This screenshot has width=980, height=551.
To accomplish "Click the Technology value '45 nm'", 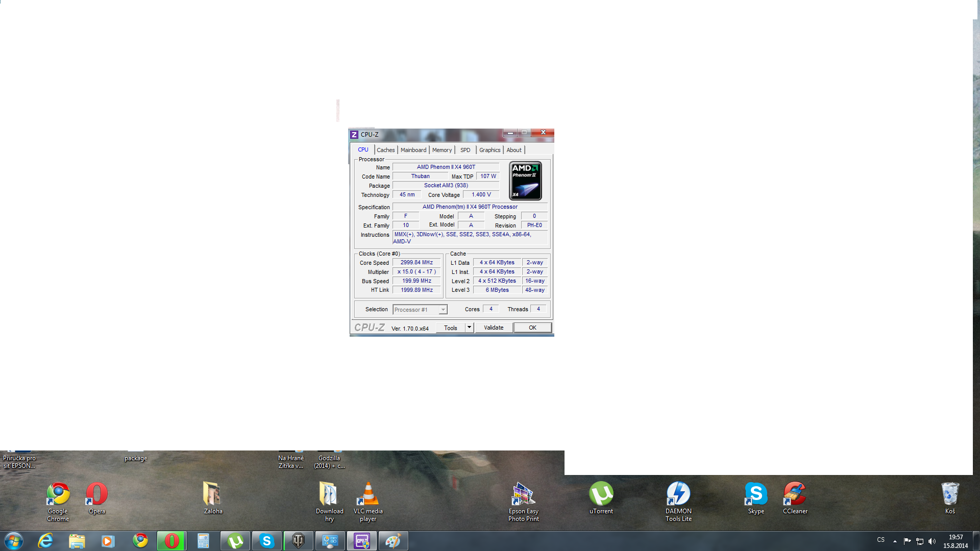I will point(407,195).
